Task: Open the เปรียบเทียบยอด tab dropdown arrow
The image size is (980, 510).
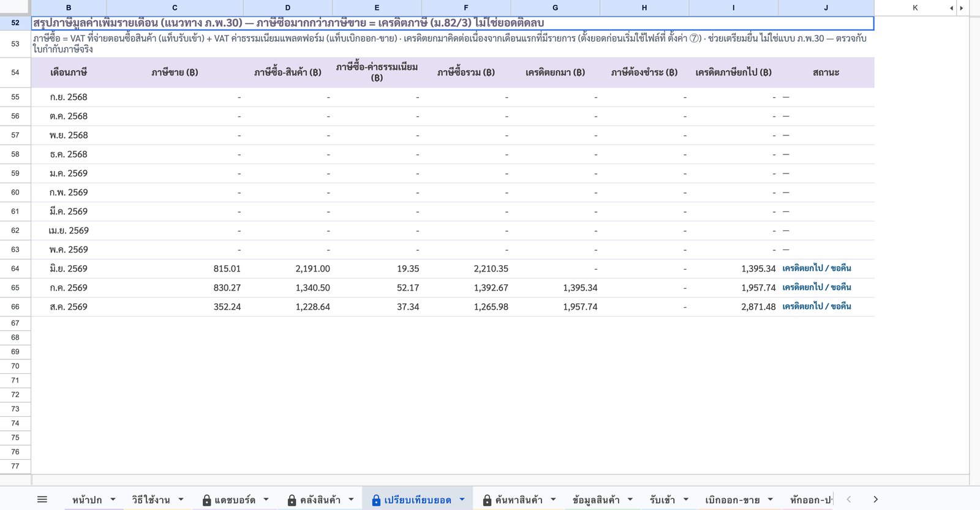Action: pyautogui.click(x=462, y=500)
